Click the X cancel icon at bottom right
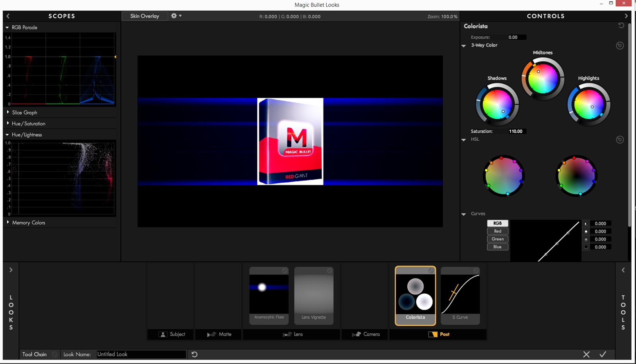The height and width of the screenshot is (364, 636). (586, 354)
